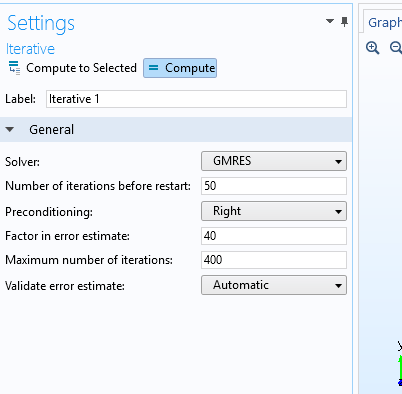The width and height of the screenshot is (402, 394).
Task: Click the Label: text
Action: (x=20, y=99)
